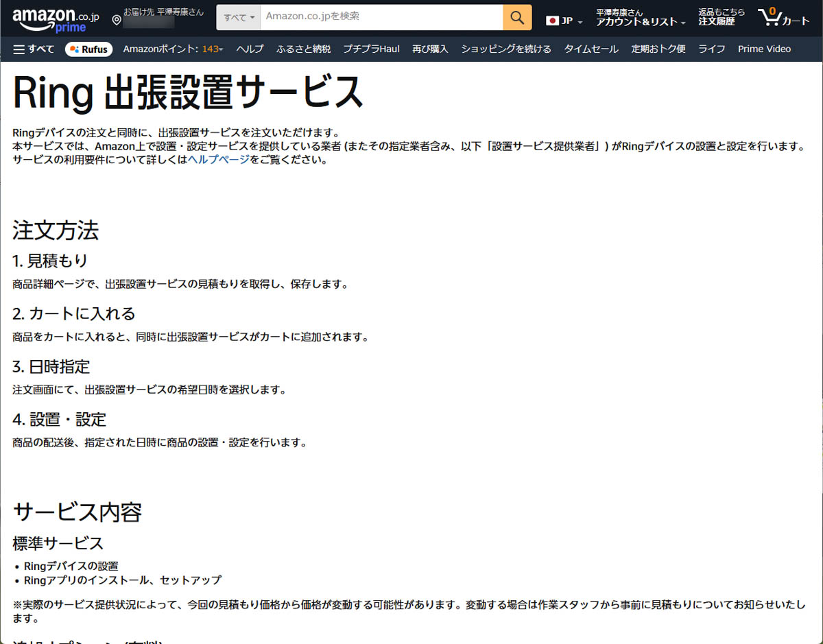Open the 定期おトク便 nav item

pyautogui.click(x=658, y=49)
